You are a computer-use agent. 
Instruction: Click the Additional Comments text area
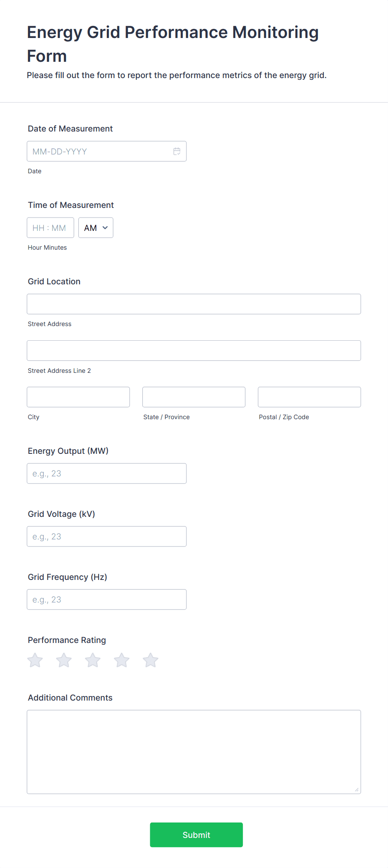coord(194,752)
